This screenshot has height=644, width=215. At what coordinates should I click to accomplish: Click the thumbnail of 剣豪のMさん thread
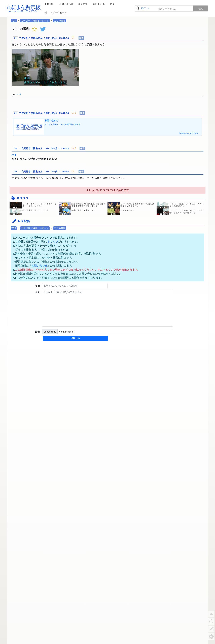65,205
